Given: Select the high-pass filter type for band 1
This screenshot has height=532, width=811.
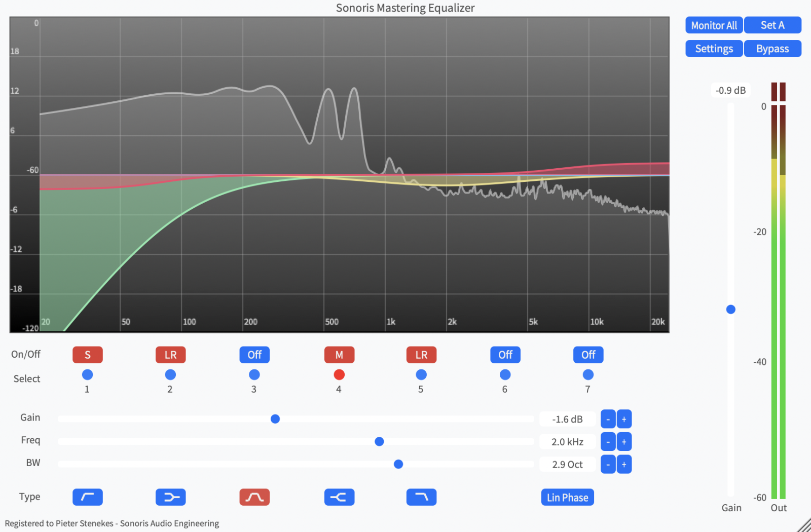Looking at the screenshot, I should click(87, 497).
